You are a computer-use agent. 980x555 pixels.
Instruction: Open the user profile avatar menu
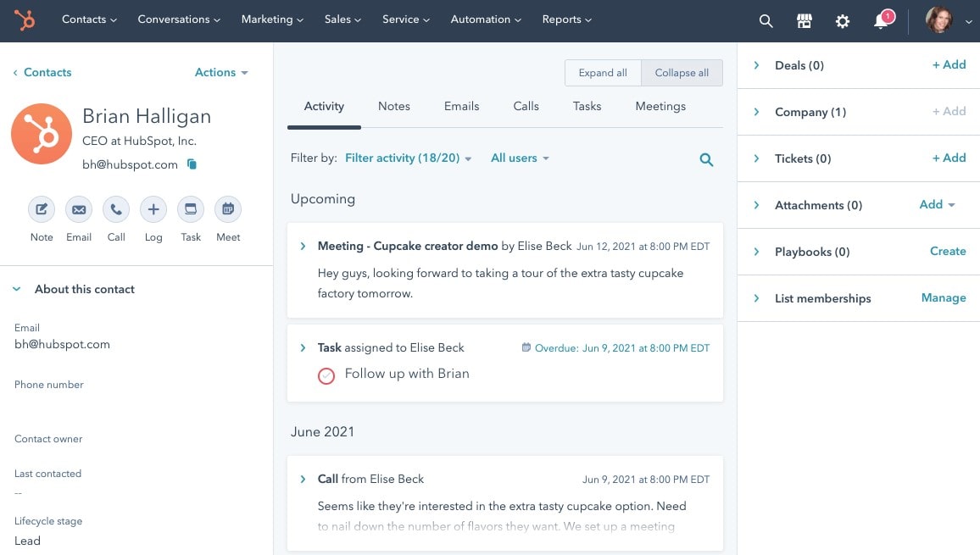click(938, 20)
